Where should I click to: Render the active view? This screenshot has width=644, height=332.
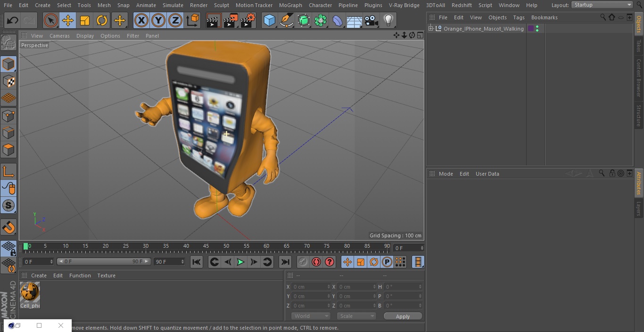(214, 20)
